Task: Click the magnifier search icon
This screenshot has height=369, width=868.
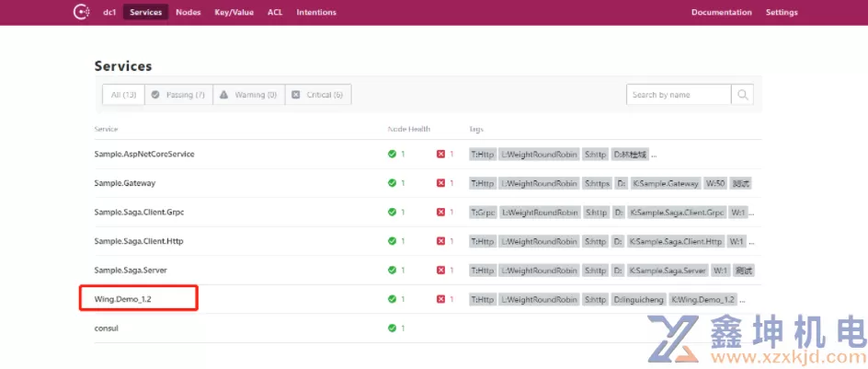Action: (742, 95)
